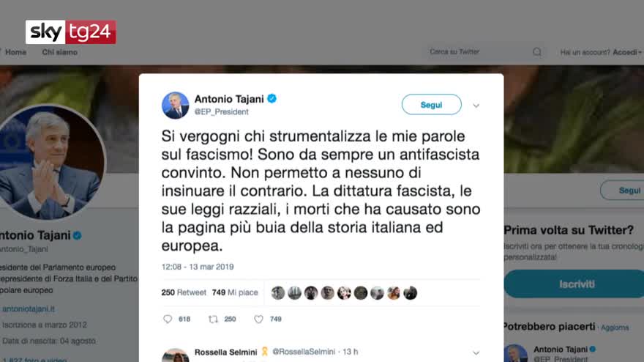The image size is (644, 362).
Task: Open Antonio Tajani's tweet avatar
Action: tap(176, 106)
